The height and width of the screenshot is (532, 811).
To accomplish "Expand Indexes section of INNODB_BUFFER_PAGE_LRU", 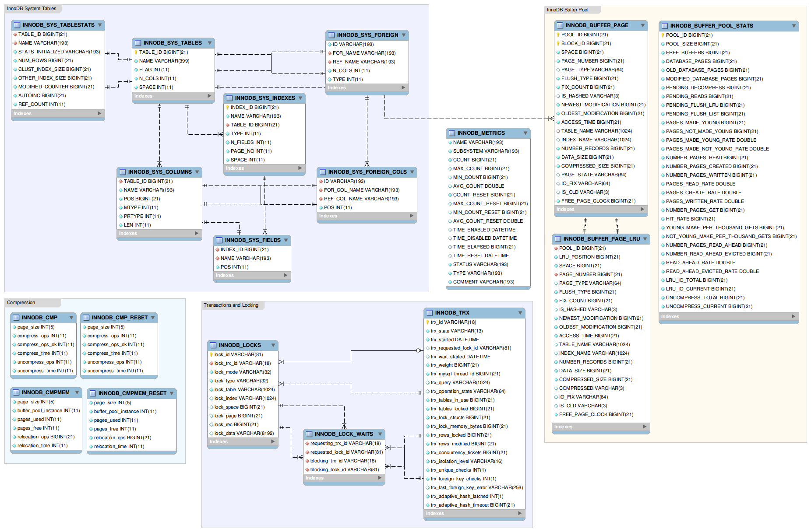I will pyautogui.click(x=644, y=427).
